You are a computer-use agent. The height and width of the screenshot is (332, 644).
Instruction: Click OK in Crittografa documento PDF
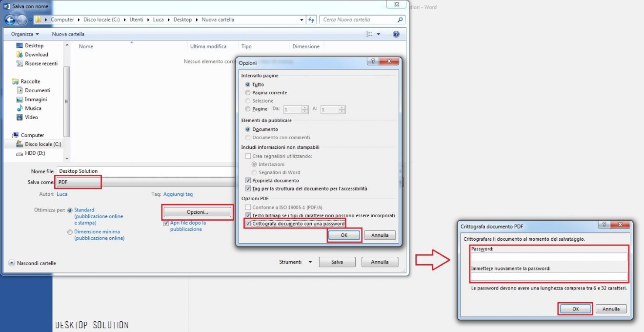point(575,309)
